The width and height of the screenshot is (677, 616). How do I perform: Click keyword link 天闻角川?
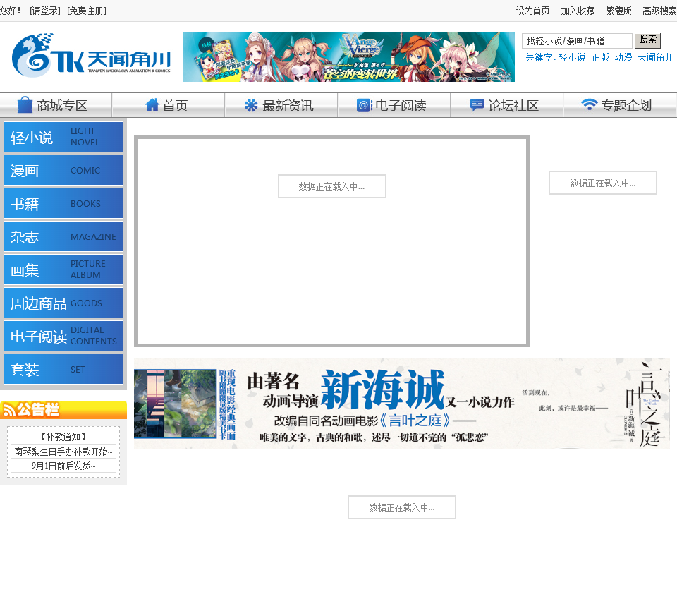coord(656,57)
